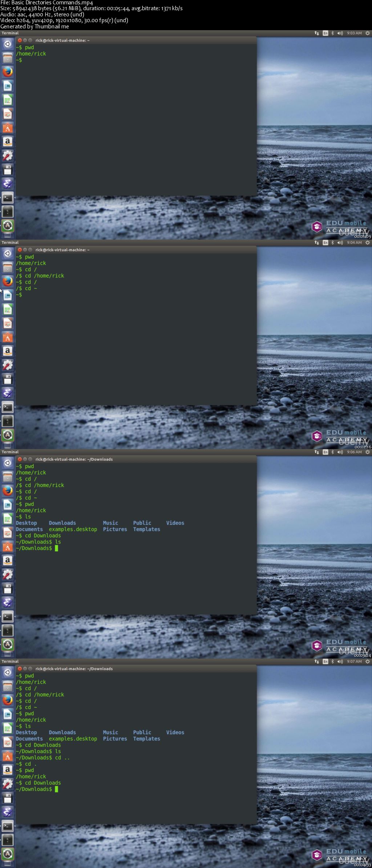Screen dimensions: 372x868
Task: Click the 'cd /home/rick' line in 9:04 AM terminal
Action: point(40,276)
